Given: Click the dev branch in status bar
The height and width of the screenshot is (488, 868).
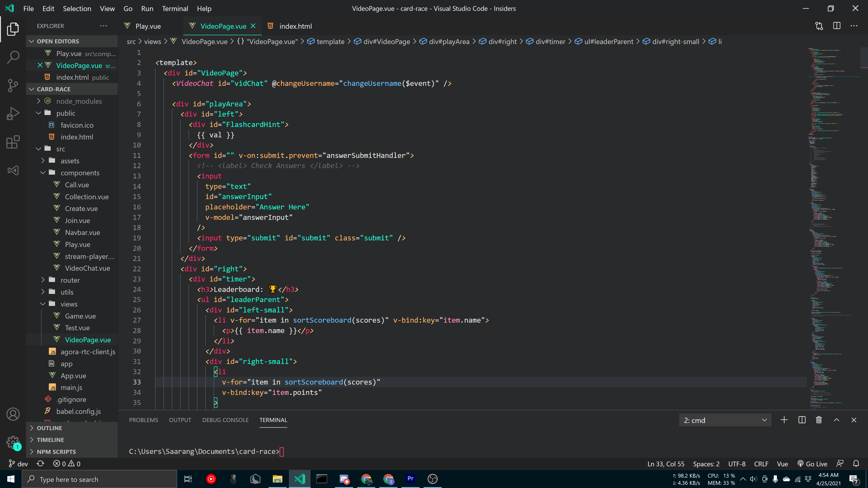Looking at the screenshot, I should pos(19,464).
